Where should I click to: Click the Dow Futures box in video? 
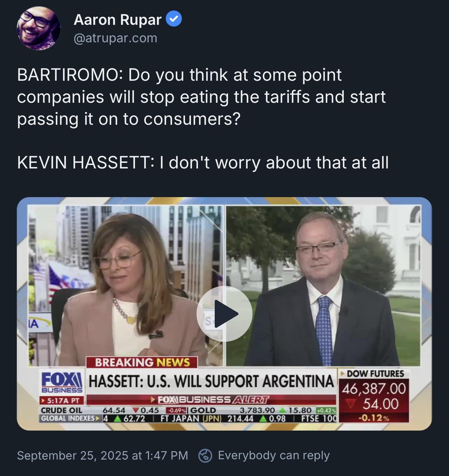tap(373, 395)
